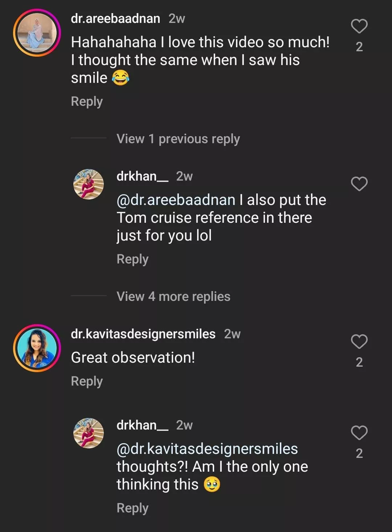Reply to "Great observation!" comment
The width and height of the screenshot is (392, 532).
click(87, 381)
